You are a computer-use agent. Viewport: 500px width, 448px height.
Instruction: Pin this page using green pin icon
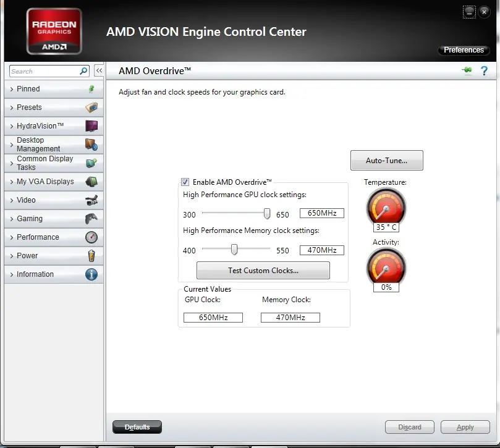(467, 70)
